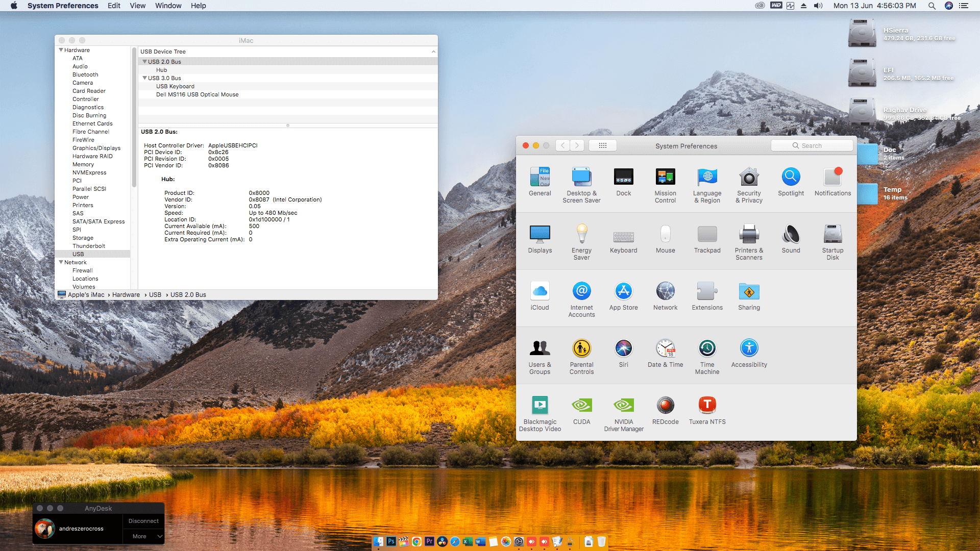
Task: Open the iCloud preference pane
Action: tap(540, 296)
